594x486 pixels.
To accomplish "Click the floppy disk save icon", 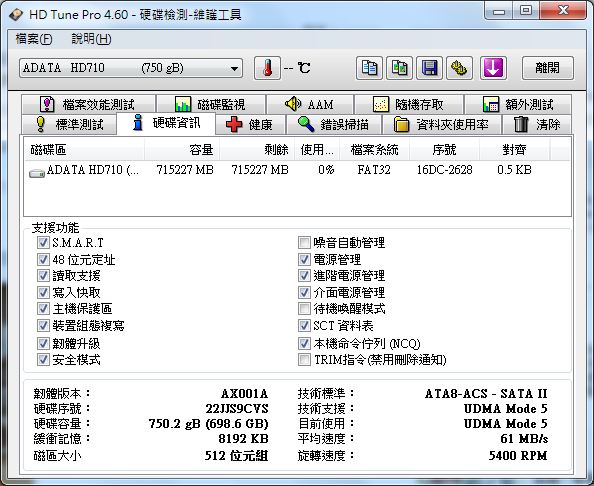I will pos(429,68).
